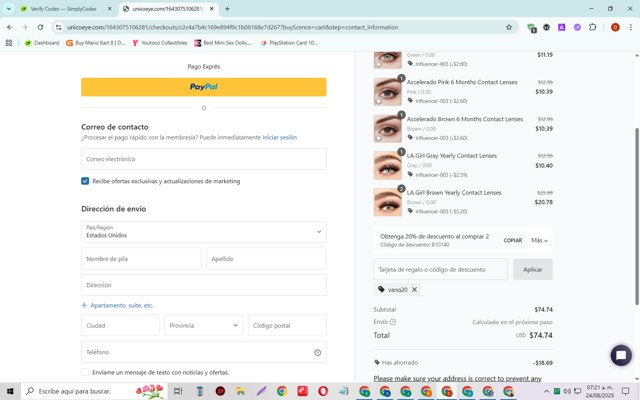Click the Iniciar sesión link
The width and height of the screenshot is (640, 400).
pos(280,138)
